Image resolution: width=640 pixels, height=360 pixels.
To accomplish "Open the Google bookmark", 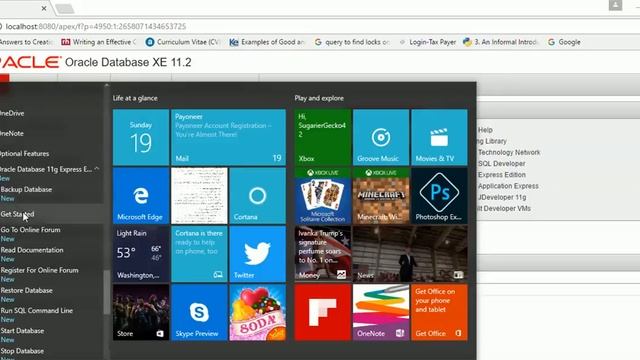I will (564, 42).
